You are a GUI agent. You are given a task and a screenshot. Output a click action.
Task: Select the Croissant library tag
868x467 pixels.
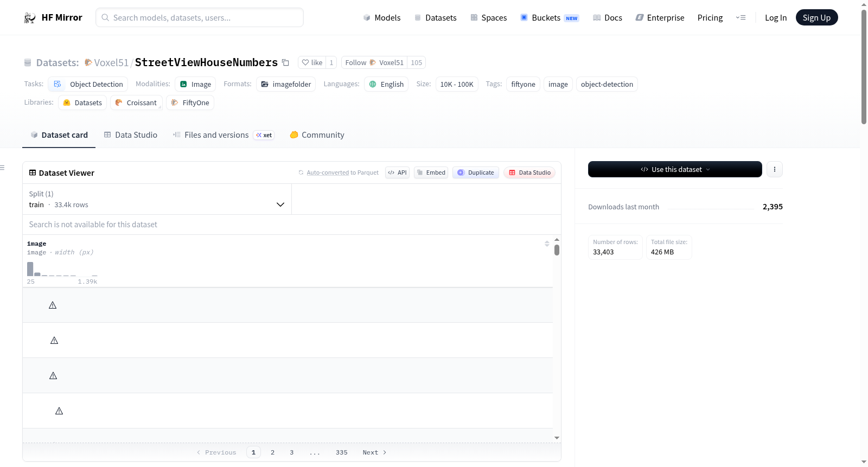136,103
